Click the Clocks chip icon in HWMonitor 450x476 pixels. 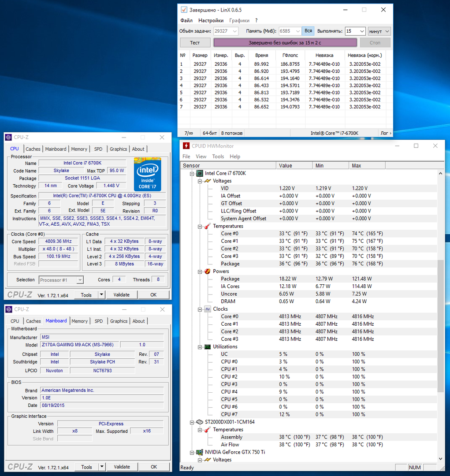207,309
